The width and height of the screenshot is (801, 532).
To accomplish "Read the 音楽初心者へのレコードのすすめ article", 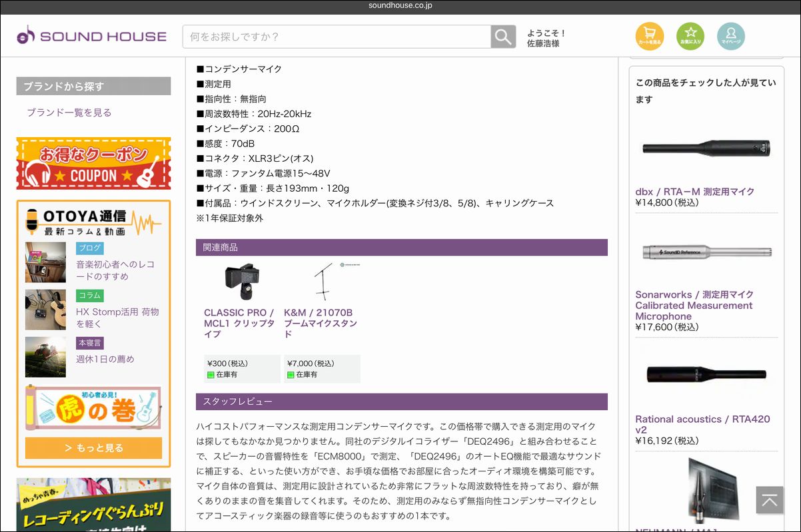I will [115, 270].
